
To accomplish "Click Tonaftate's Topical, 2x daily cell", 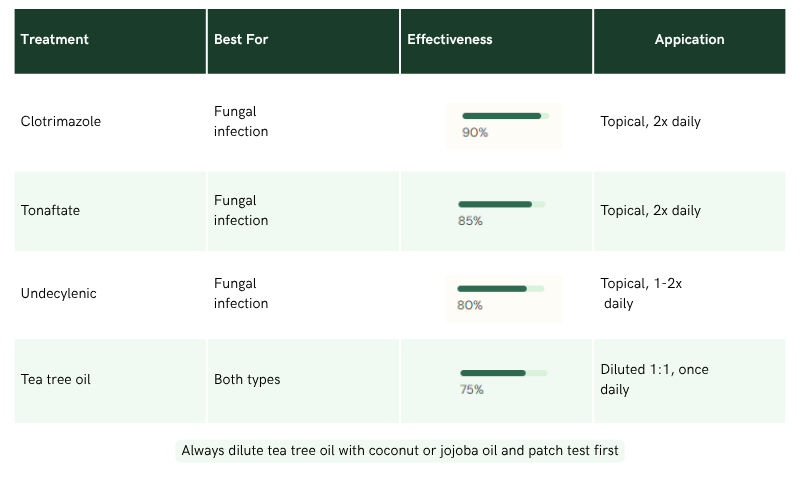I will pos(651,211).
